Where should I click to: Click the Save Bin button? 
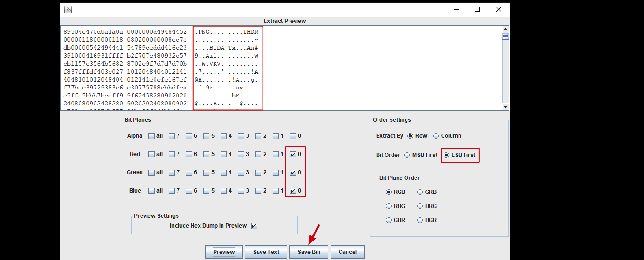click(308, 252)
